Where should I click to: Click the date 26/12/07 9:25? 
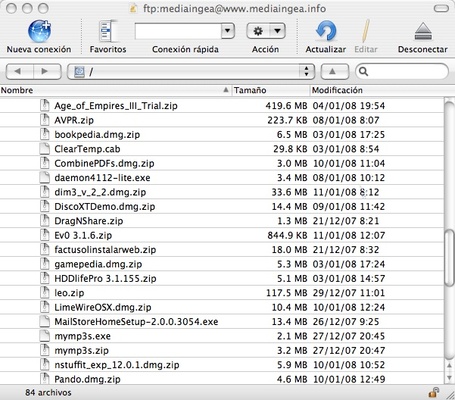346,322
